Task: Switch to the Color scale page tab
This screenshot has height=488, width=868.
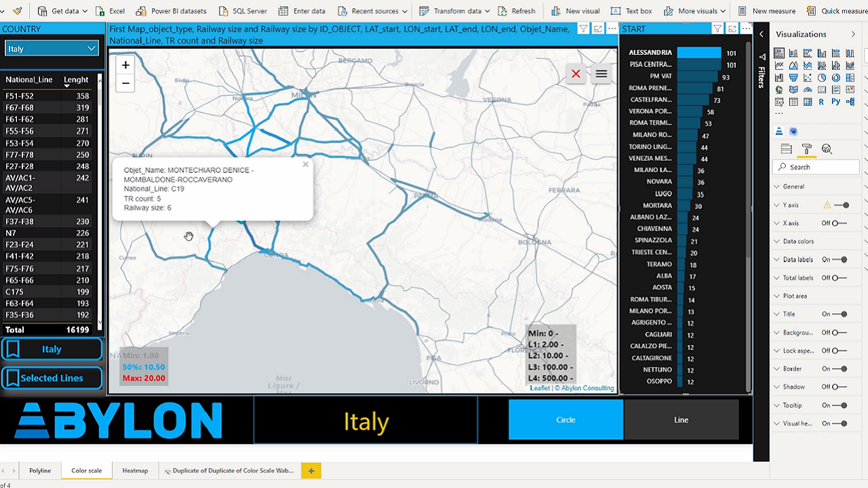Action: click(x=87, y=470)
